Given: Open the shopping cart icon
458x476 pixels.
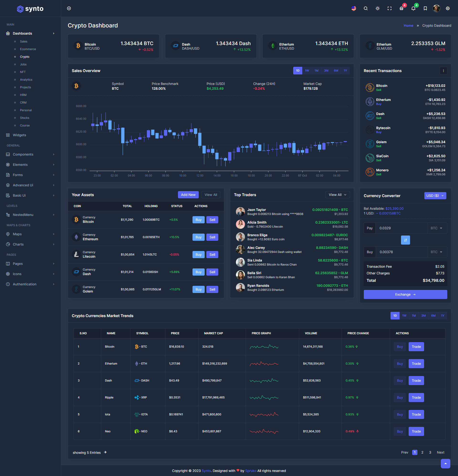Looking at the screenshot, I should [401, 9].
